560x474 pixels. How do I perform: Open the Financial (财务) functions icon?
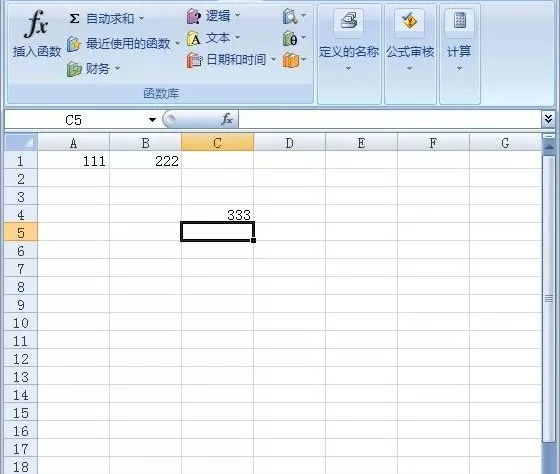(x=74, y=69)
